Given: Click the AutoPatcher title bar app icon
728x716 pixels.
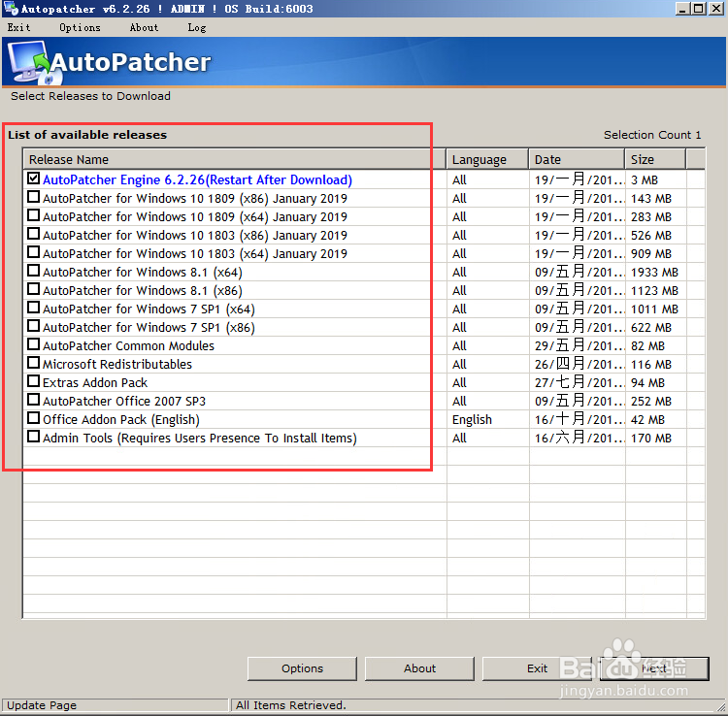Looking at the screenshot, I should click(11, 9).
